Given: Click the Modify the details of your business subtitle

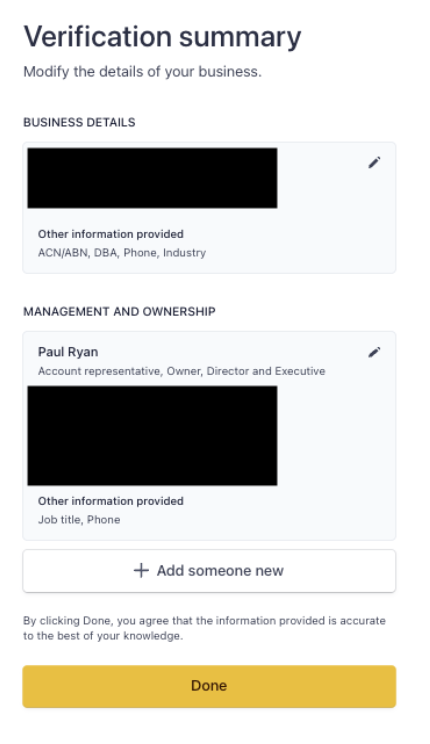Looking at the screenshot, I should coord(142,72).
